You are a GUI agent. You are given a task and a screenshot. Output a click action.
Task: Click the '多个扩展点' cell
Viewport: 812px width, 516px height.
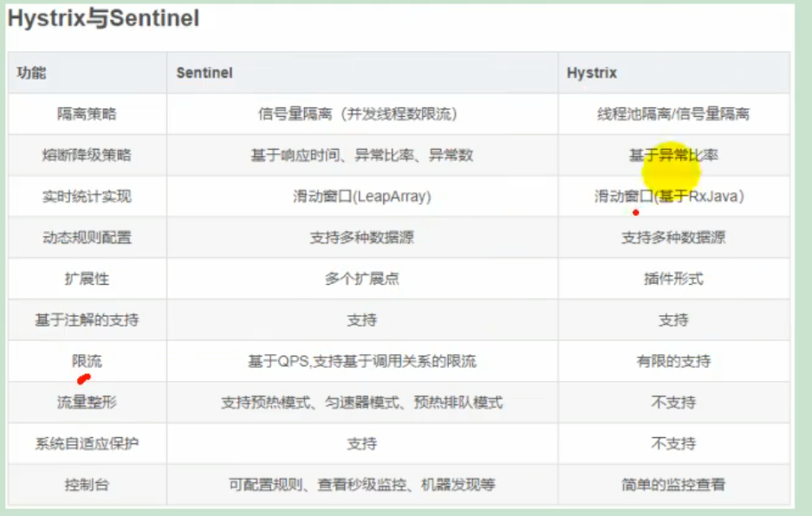click(362, 279)
